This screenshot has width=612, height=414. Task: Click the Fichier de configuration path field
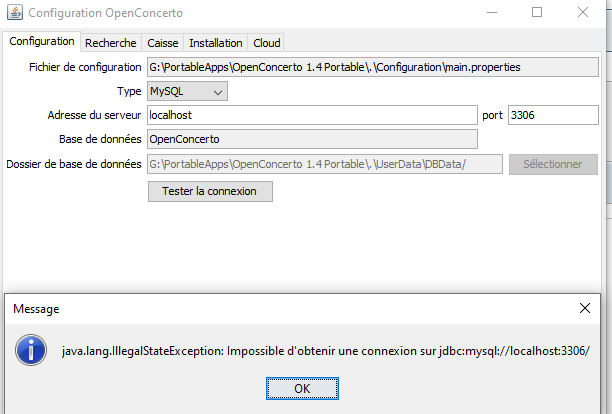(x=371, y=67)
